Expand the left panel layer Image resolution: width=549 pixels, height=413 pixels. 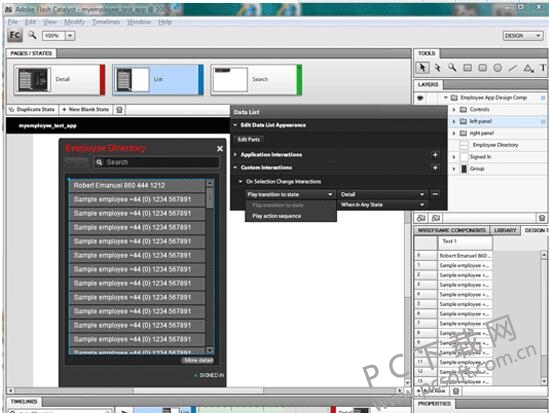tap(454, 121)
